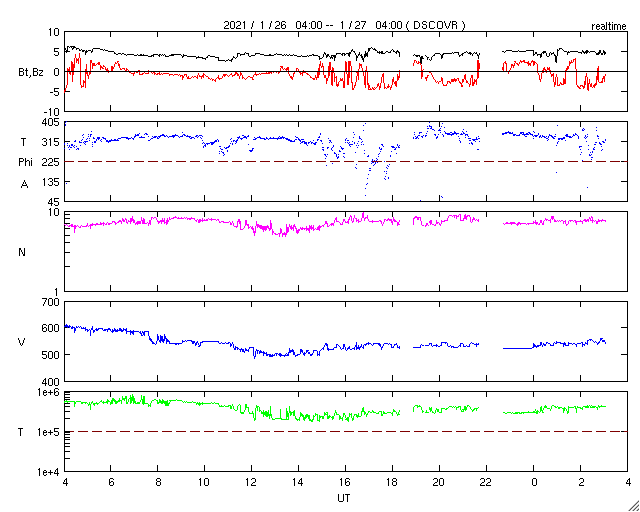This screenshot has height=512, width=640.
Task: Click the resize grip in the window corner
Action: click(x=633, y=505)
